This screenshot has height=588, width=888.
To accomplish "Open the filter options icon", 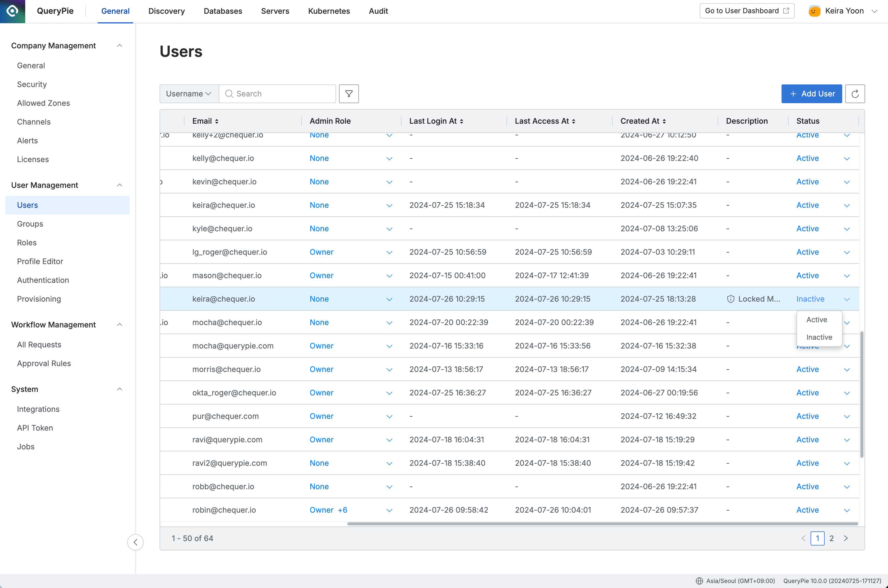I will coord(348,94).
